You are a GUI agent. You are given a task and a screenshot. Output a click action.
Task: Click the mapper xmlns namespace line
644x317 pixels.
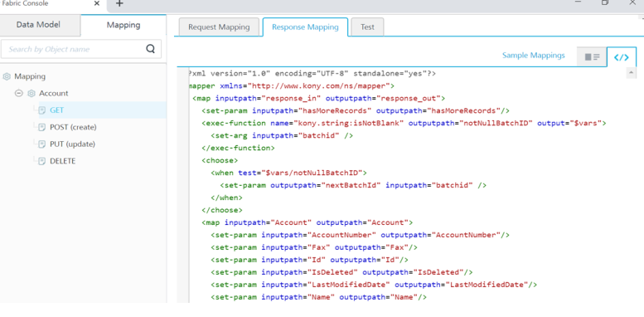click(292, 86)
